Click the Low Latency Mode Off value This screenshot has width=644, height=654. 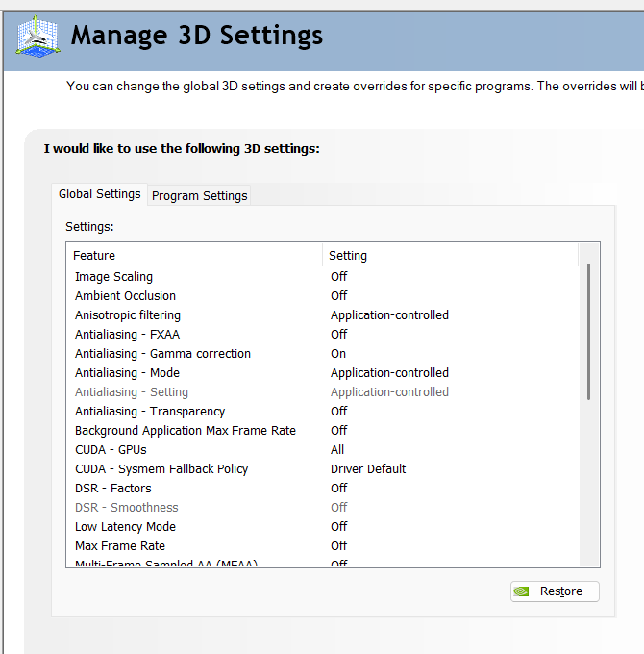339,526
